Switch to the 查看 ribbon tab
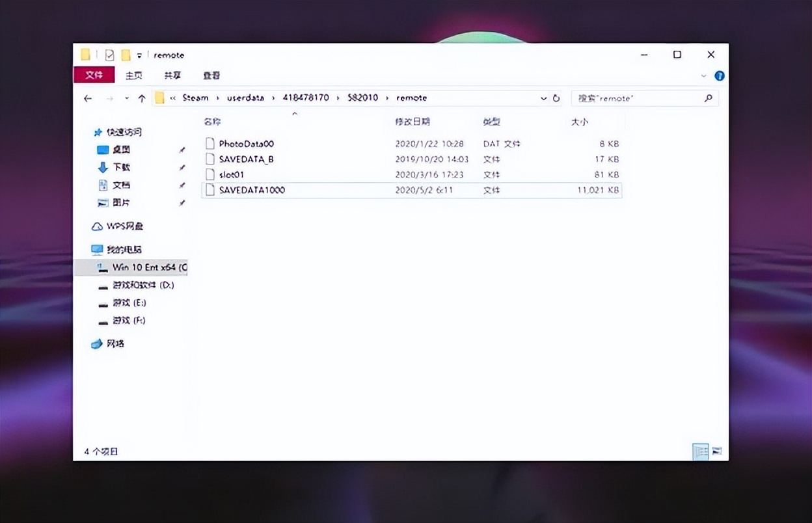 [211, 75]
